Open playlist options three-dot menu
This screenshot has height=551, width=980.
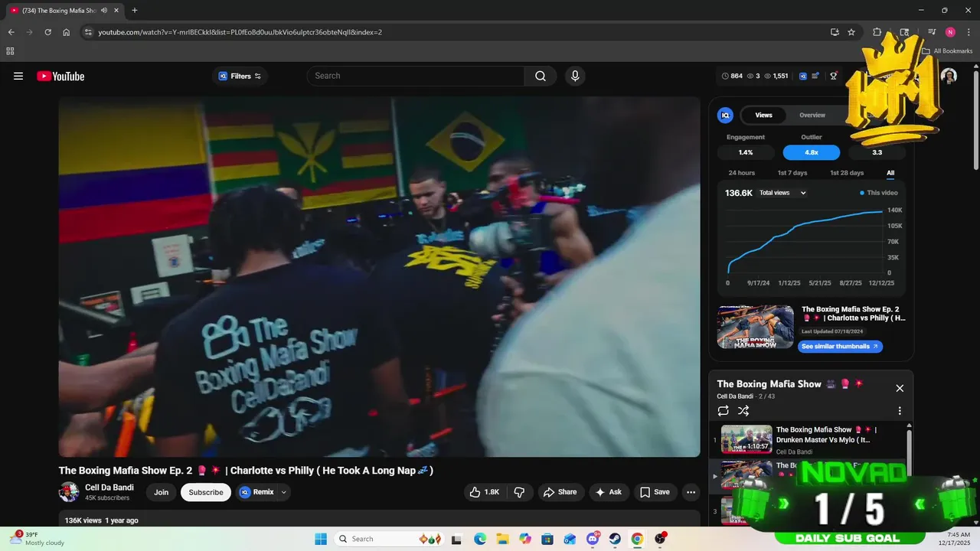900,411
